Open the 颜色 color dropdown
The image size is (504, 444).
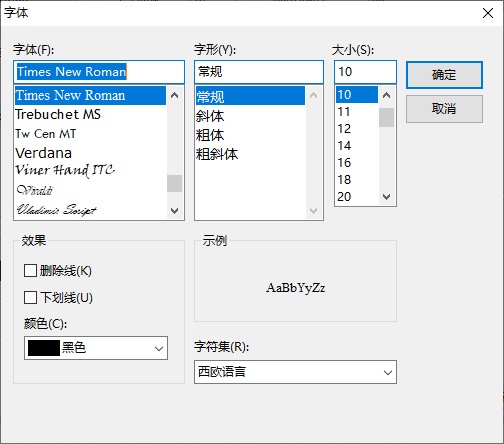pyautogui.click(x=96, y=348)
